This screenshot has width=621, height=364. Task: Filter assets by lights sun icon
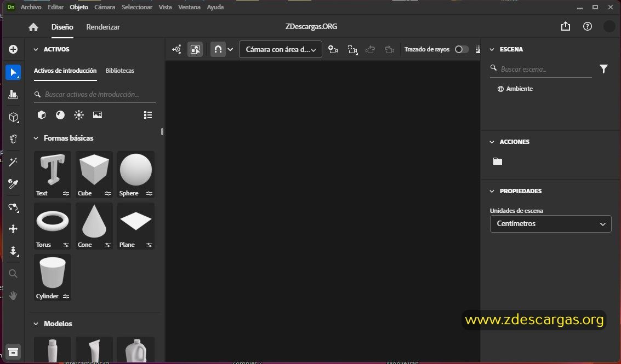[x=79, y=115]
